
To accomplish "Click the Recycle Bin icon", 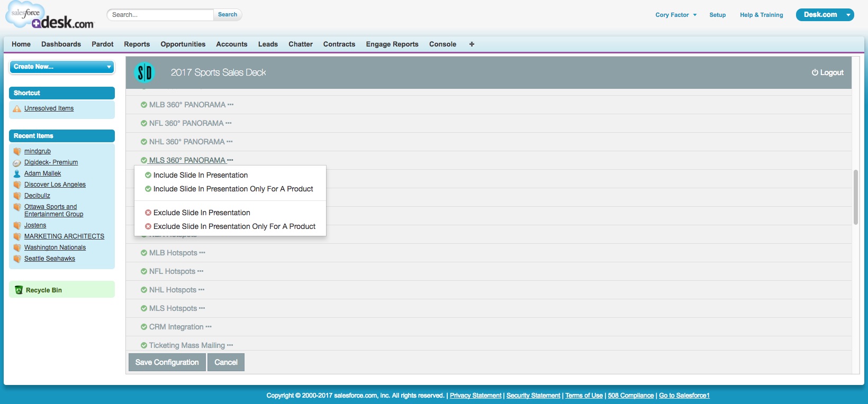I will (19, 290).
